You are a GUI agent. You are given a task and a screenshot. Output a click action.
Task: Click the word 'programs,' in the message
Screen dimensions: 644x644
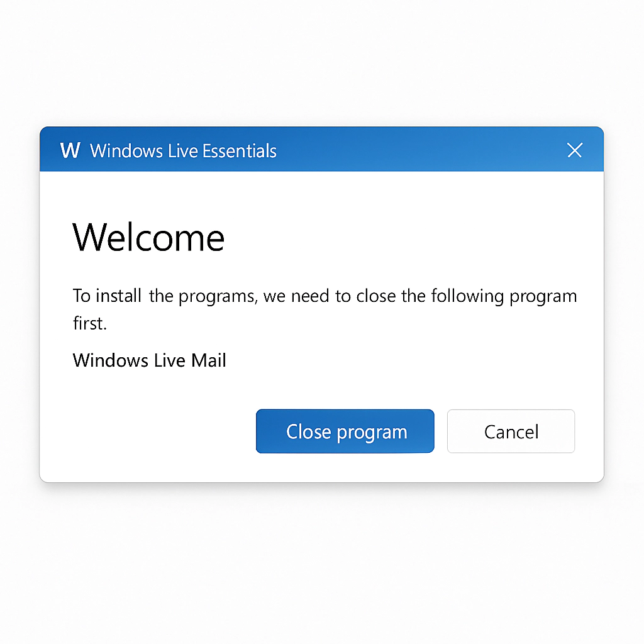pyautogui.click(x=218, y=297)
